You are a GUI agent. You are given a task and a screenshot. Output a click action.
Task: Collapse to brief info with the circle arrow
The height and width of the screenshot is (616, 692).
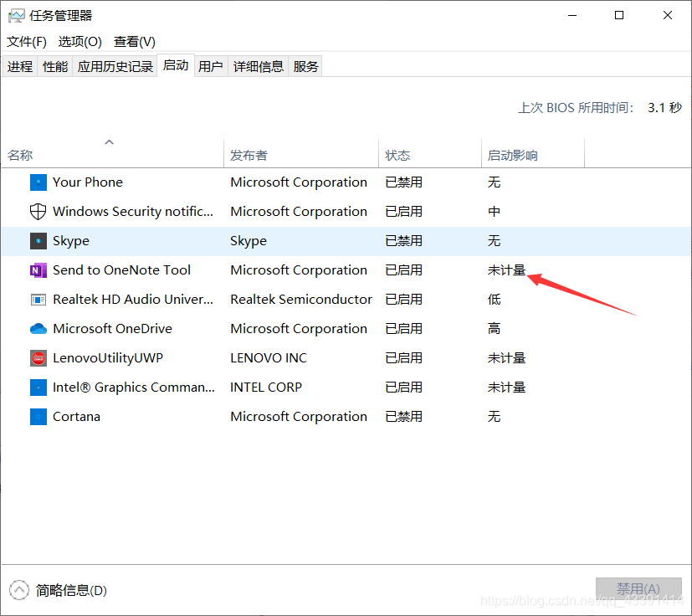[19, 590]
